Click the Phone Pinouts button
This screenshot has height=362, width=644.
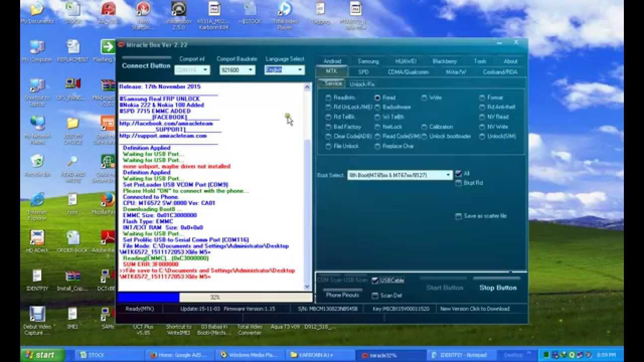(x=342, y=295)
